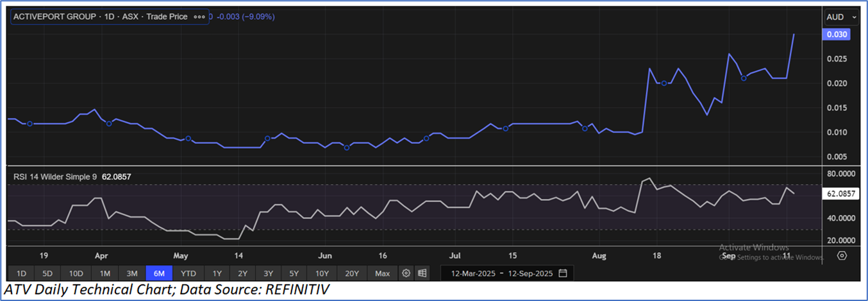This screenshot has width=868, height=301.
Task: Click the 5Y range button
Action: click(294, 273)
